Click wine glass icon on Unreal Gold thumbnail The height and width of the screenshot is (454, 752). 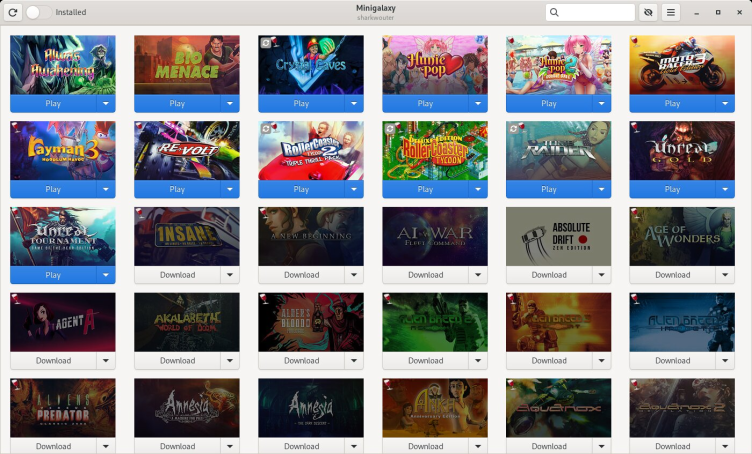point(635,128)
